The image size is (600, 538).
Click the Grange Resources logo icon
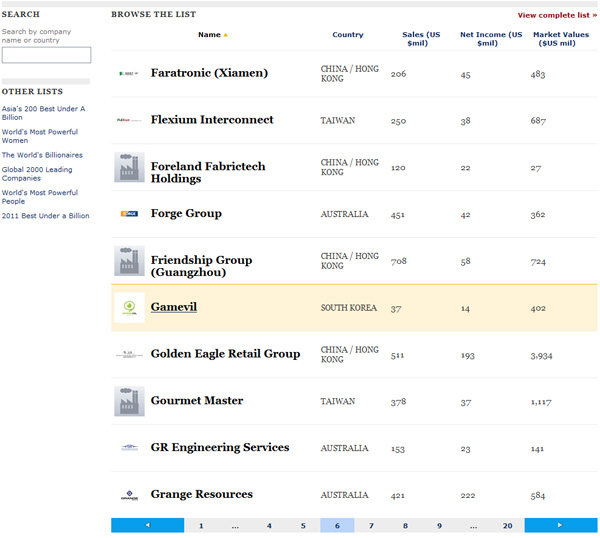129,495
